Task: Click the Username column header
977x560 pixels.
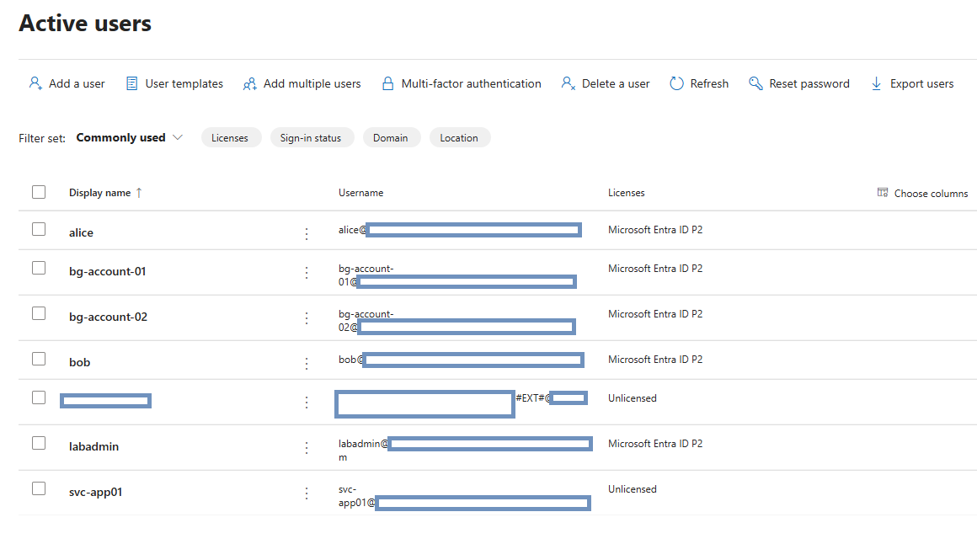Action: (360, 193)
